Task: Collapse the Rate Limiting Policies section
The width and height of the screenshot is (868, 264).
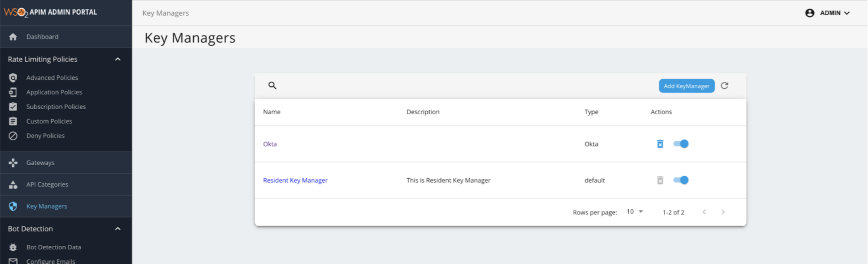Action: [x=118, y=59]
